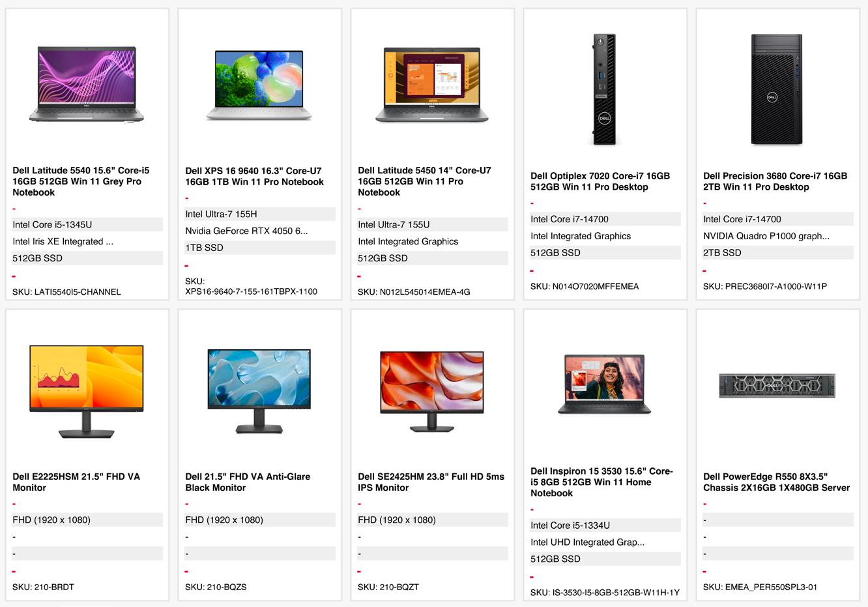This screenshot has width=868, height=607.
Task: Click the "SKU: LATI5540I5-CHANNEL" text
Action: [x=66, y=292]
